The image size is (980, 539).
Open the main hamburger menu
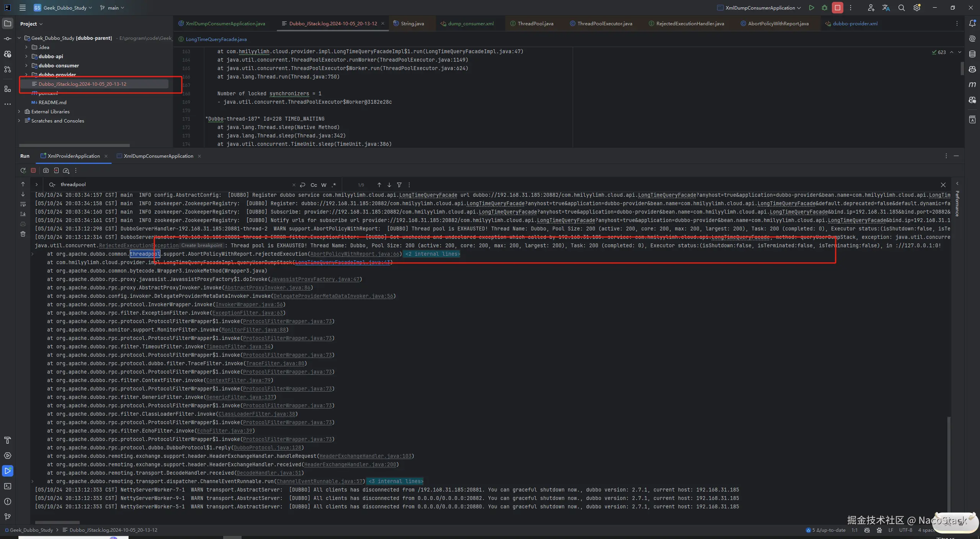[x=23, y=8]
